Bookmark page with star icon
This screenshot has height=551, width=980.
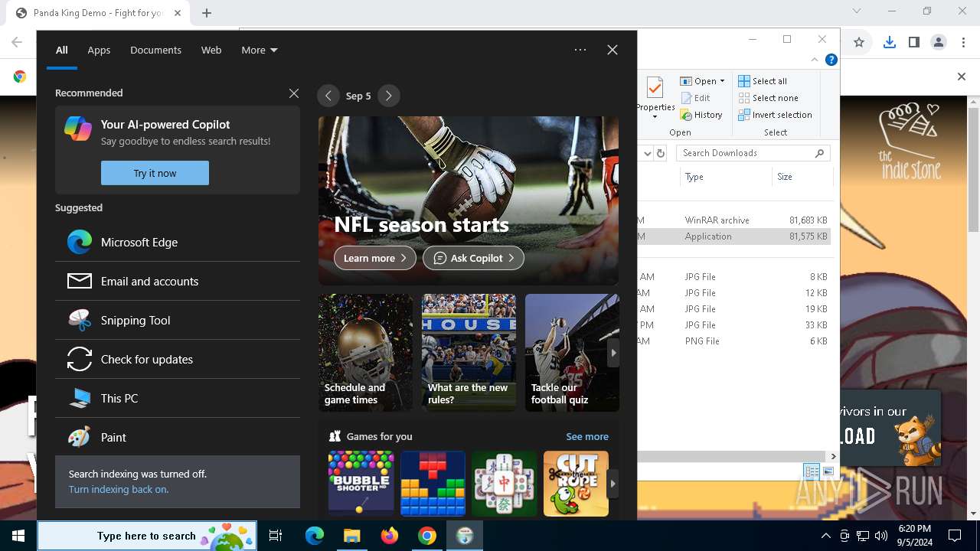tap(859, 43)
